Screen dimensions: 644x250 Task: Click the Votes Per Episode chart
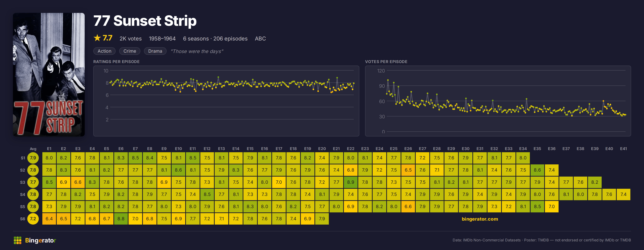pos(498,101)
